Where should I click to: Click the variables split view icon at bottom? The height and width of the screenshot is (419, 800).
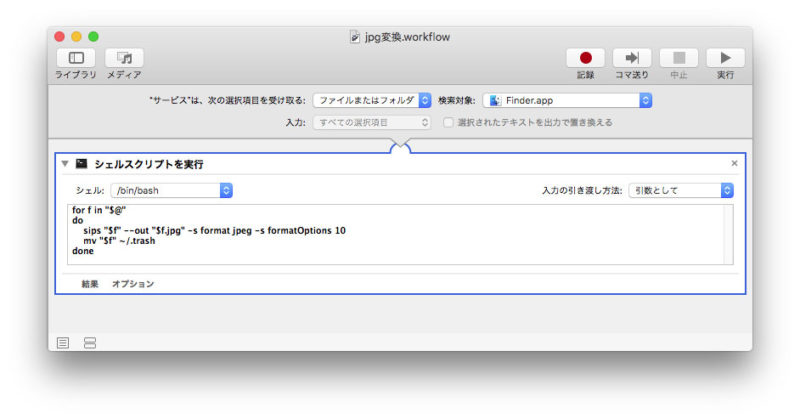point(90,343)
